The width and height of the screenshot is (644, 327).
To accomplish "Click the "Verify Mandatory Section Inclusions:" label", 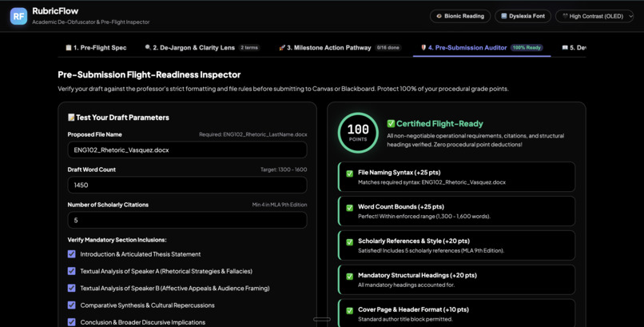I will (x=117, y=240).
